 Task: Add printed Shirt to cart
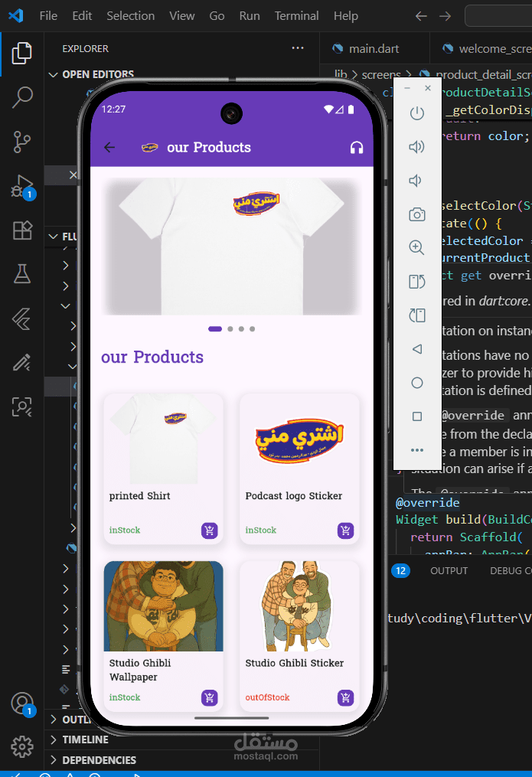(x=209, y=531)
